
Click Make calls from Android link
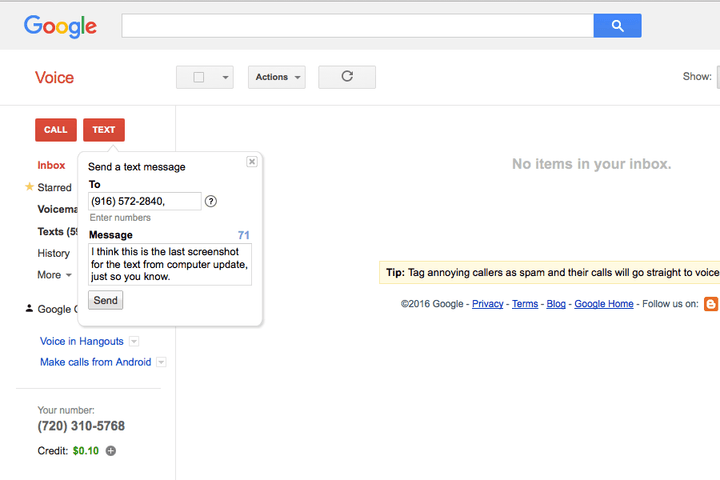point(96,362)
